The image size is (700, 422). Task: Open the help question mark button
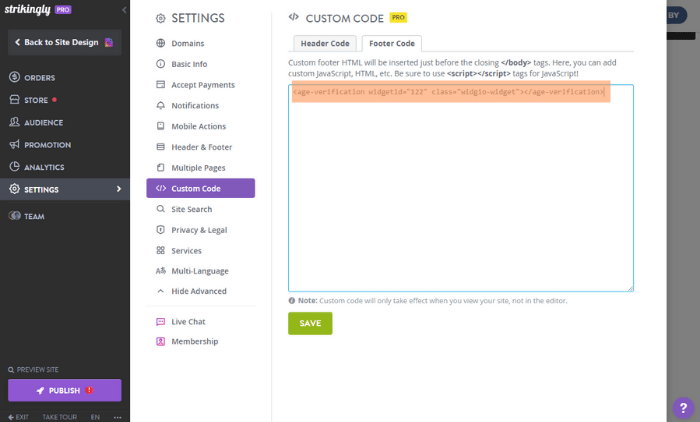(x=683, y=408)
